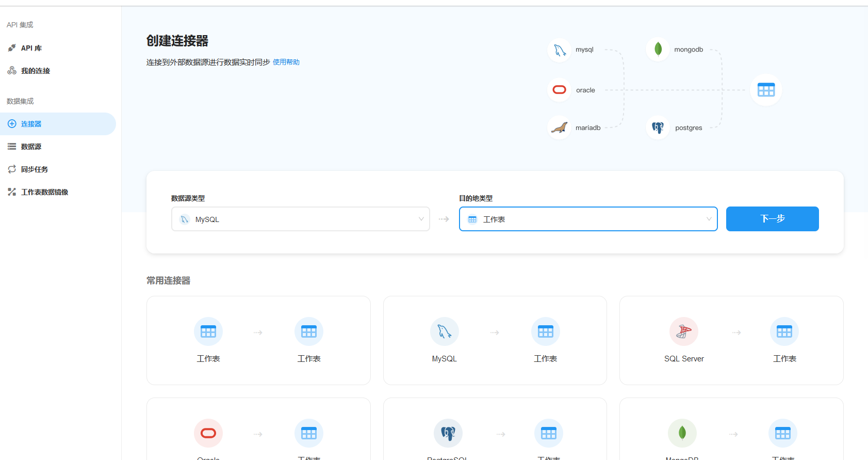
Task: Click the red oracle icon in diagram
Action: coord(560,90)
